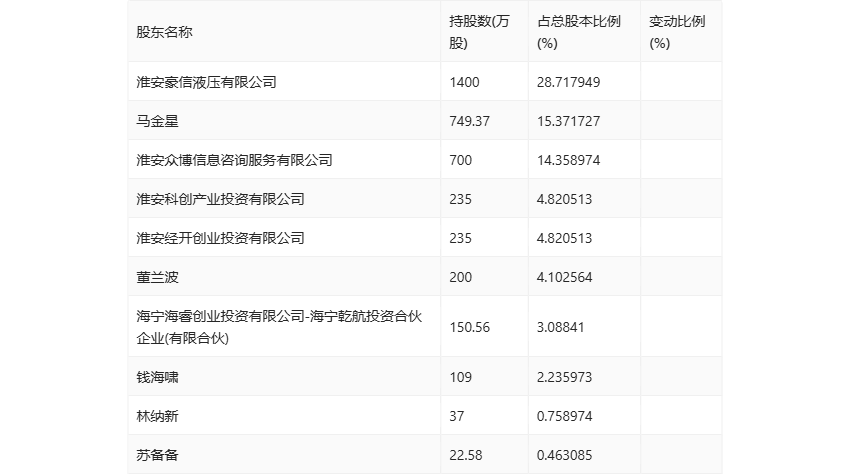This screenshot has width=850, height=474.
Task: Click 235 in the 淮安经开创业投资 row
Action: click(x=460, y=238)
